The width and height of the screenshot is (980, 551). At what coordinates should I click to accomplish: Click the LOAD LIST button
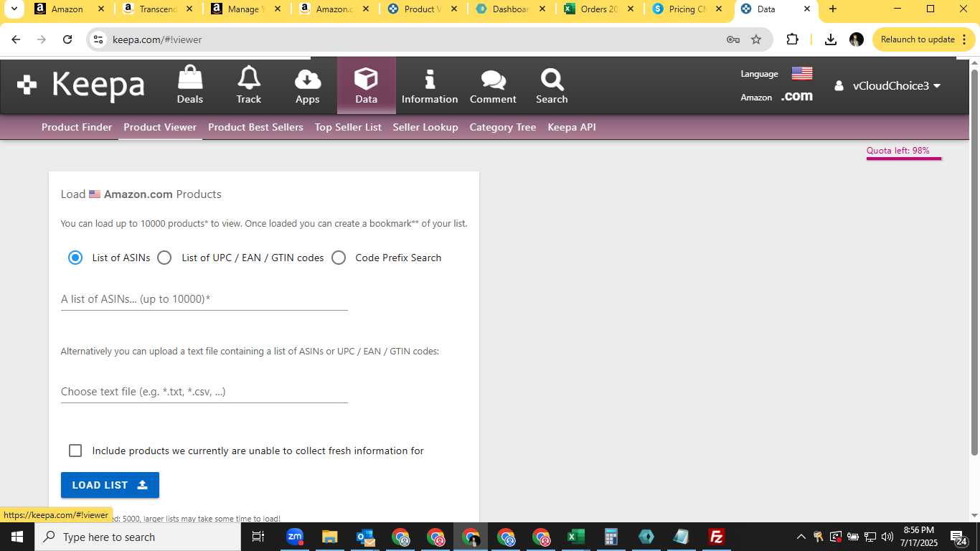110,485
